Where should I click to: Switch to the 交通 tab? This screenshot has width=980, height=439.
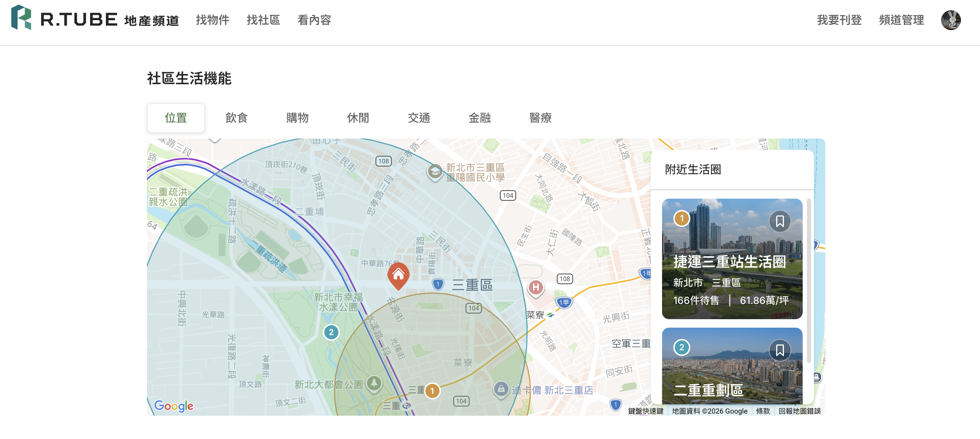click(419, 118)
